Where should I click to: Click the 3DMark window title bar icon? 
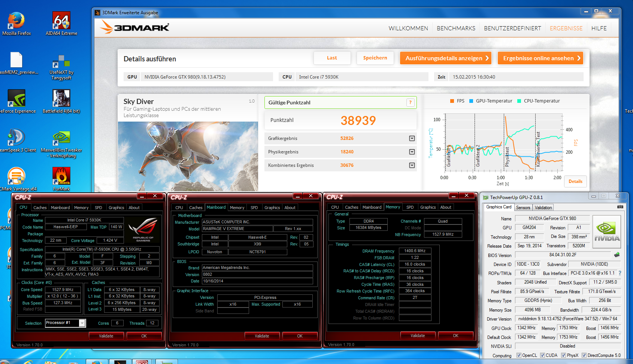97,13
